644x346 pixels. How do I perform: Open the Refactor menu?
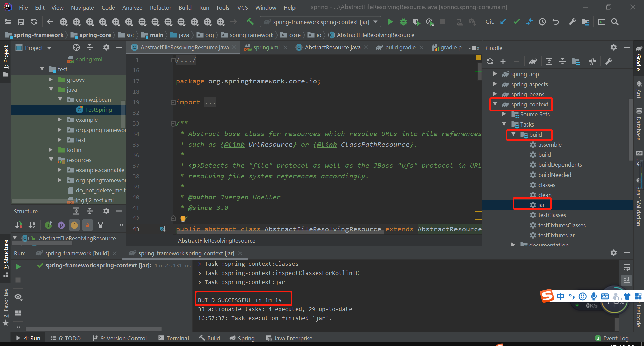click(160, 7)
